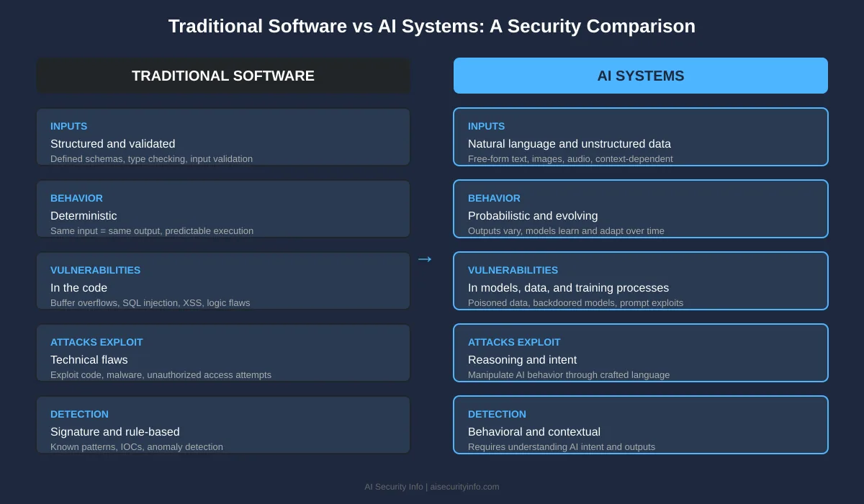Image resolution: width=864 pixels, height=504 pixels.
Task: Click 'Outputs vary, models learn and adapt over time'
Action: coord(566,231)
